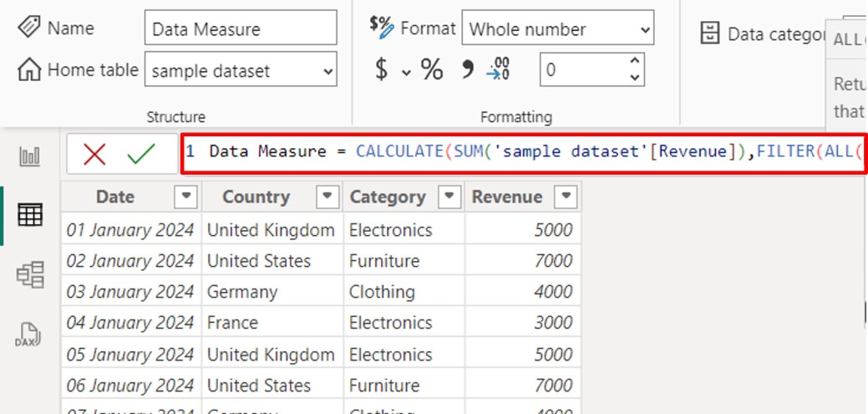
Task: Expand the currency symbol dropdown arrow
Action: click(x=406, y=72)
